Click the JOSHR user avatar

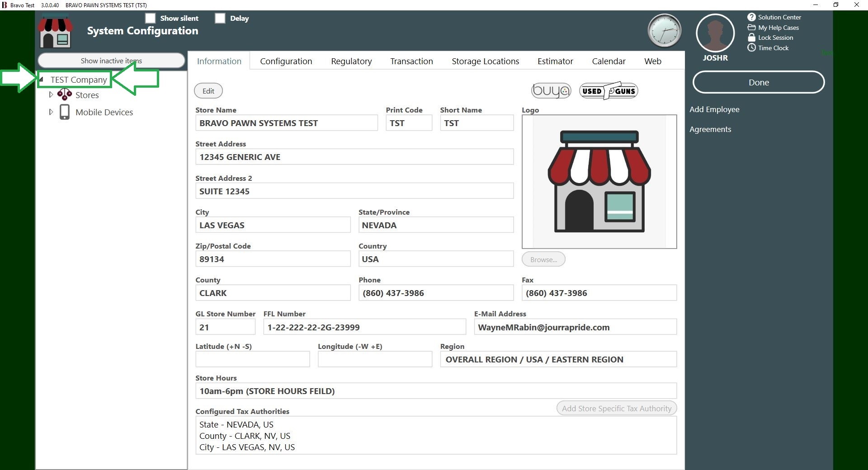(x=715, y=33)
